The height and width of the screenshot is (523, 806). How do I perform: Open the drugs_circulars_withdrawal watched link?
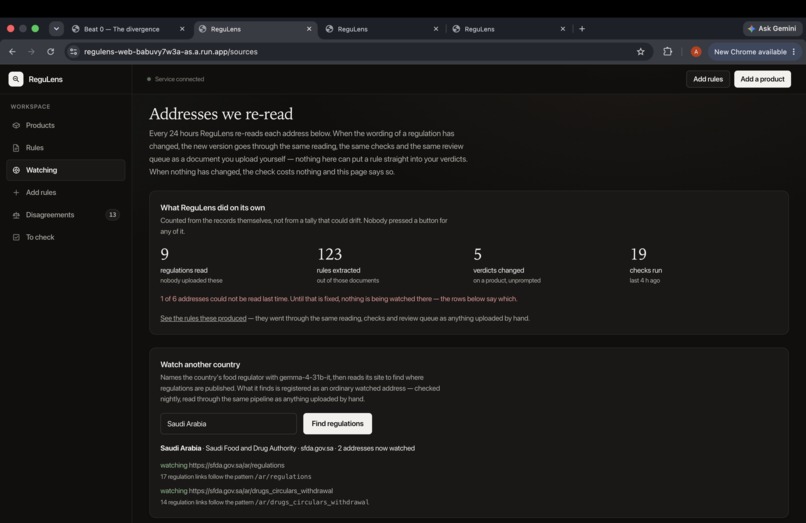coord(261,491)
